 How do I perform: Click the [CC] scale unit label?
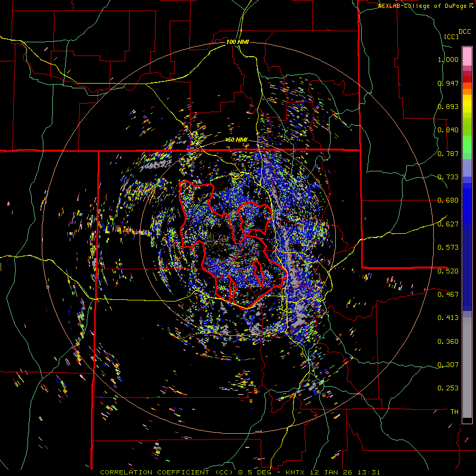coord(451,36)
